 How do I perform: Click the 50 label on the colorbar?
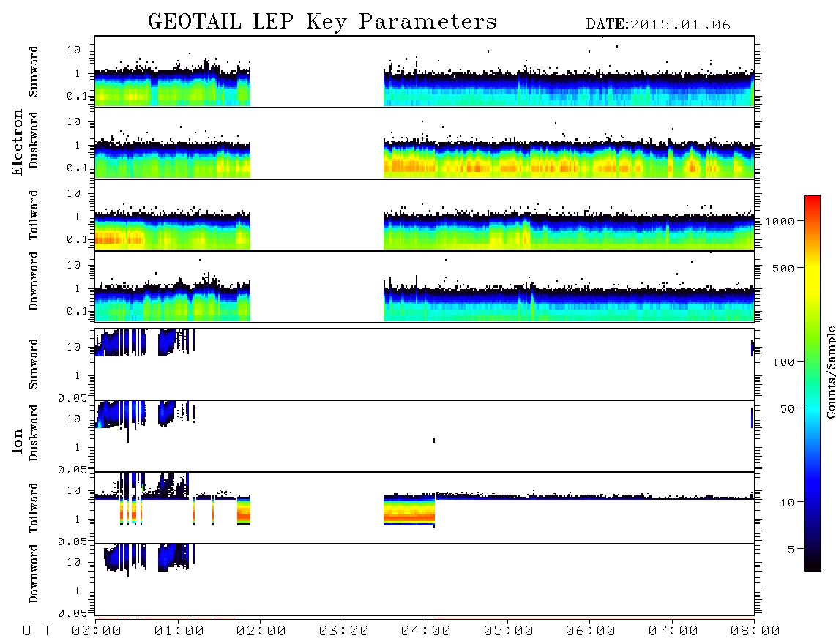[x=787, y=409]
